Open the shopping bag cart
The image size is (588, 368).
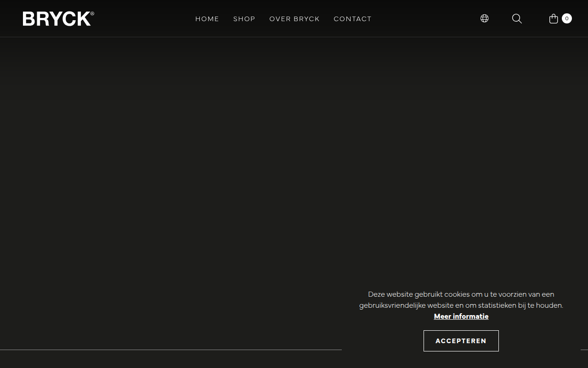click(554, 18)
